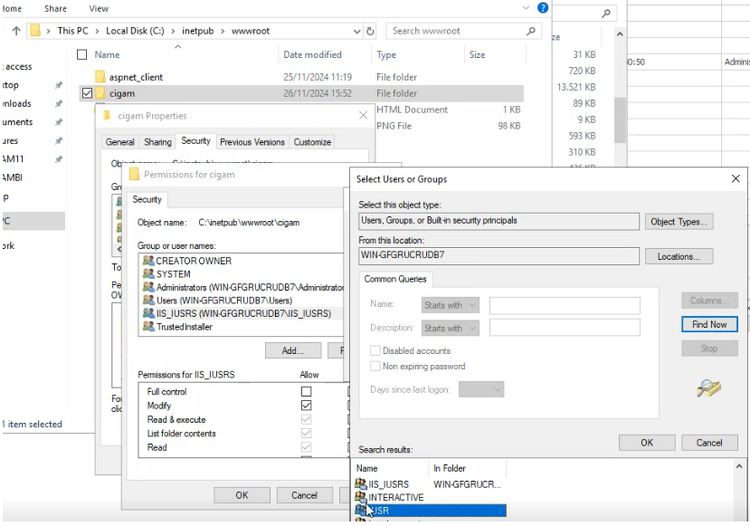Toggle Read Allow checkbox
This screenshot has width=750, height=526.
pyautogui.click(x=306, y=447)
